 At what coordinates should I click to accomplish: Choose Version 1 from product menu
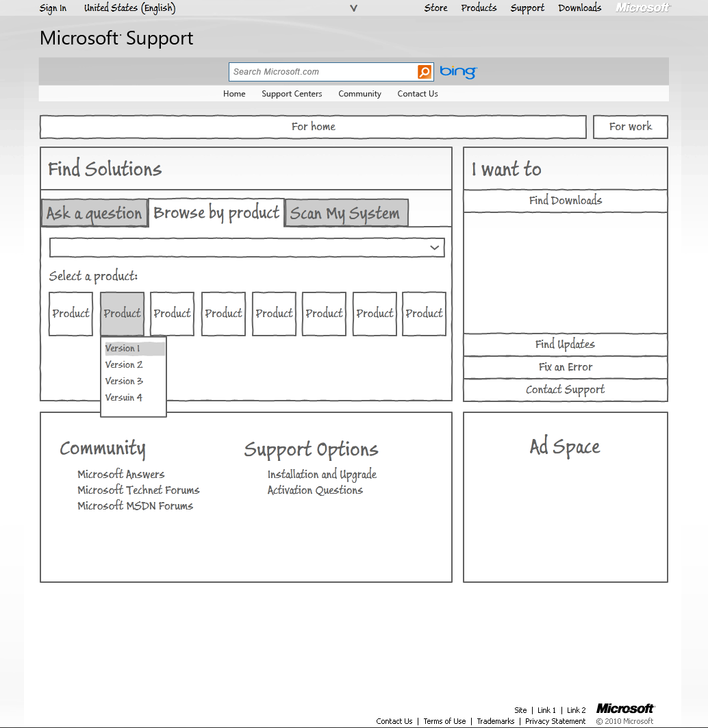click(x=135, y=348)
